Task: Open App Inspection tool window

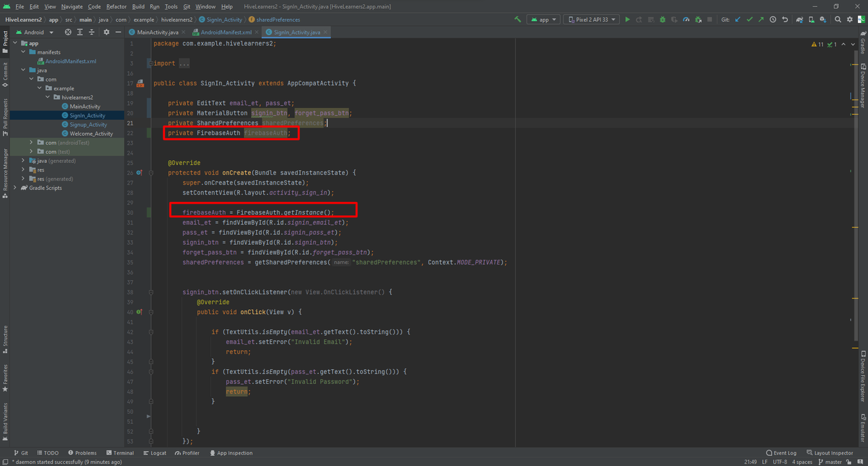Action: (231, 453)
